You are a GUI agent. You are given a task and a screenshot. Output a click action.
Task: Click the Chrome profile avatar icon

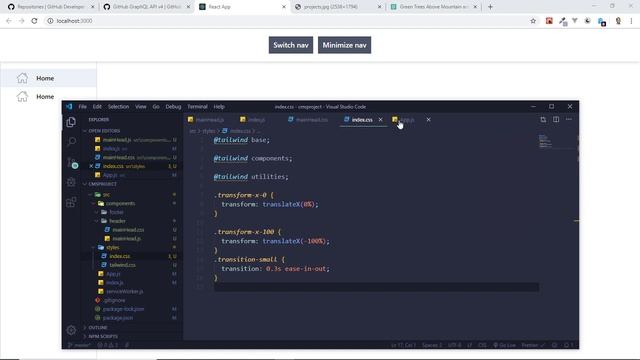click(x=618, y=21)
